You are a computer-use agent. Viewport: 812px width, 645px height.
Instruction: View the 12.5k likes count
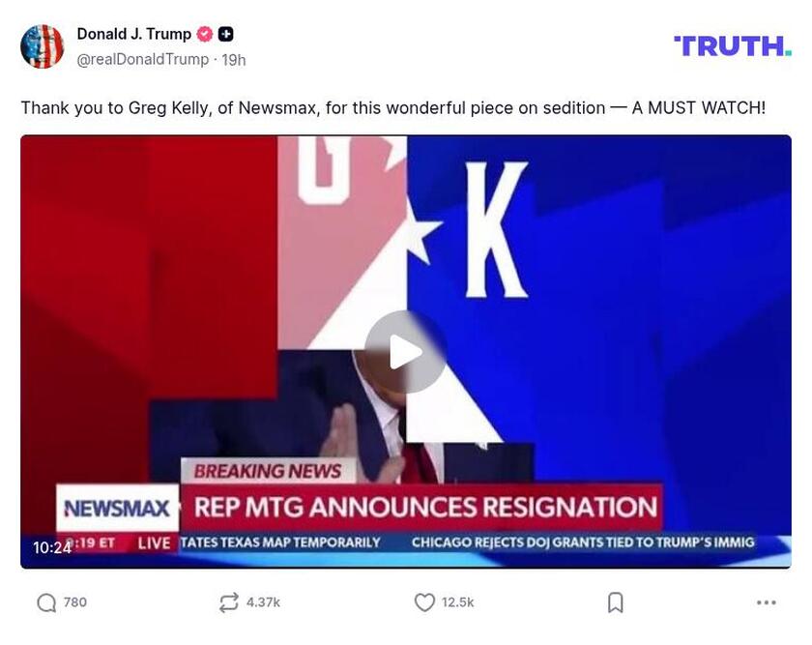click(458, 602)
